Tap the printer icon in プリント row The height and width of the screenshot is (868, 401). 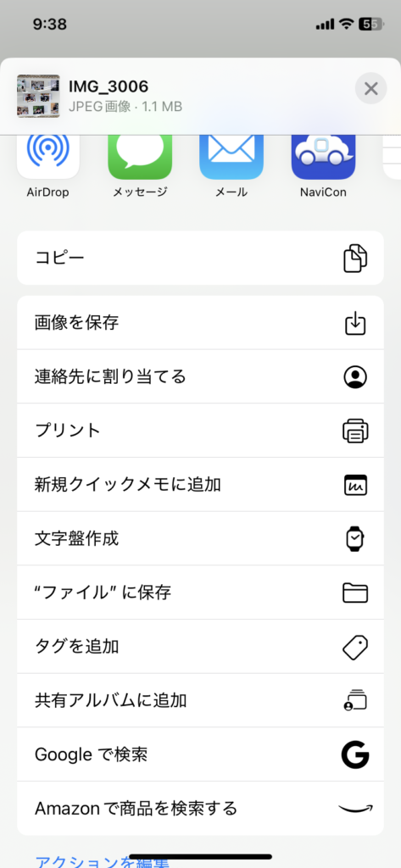[355, 431]
